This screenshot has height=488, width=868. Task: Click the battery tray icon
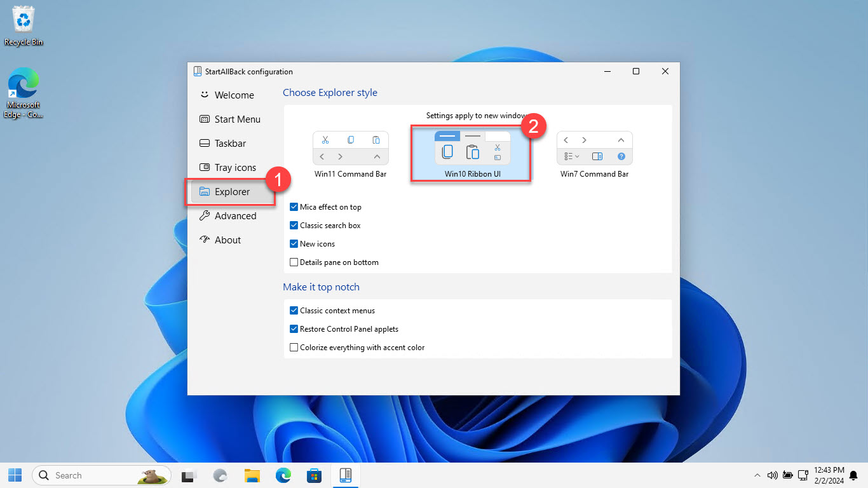(x=788, y=475)
